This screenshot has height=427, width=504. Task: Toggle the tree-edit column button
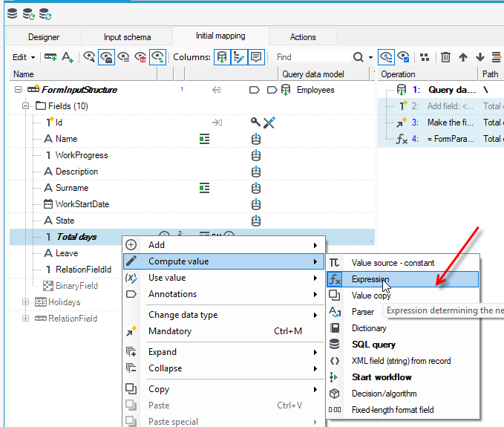coord(239,57)
